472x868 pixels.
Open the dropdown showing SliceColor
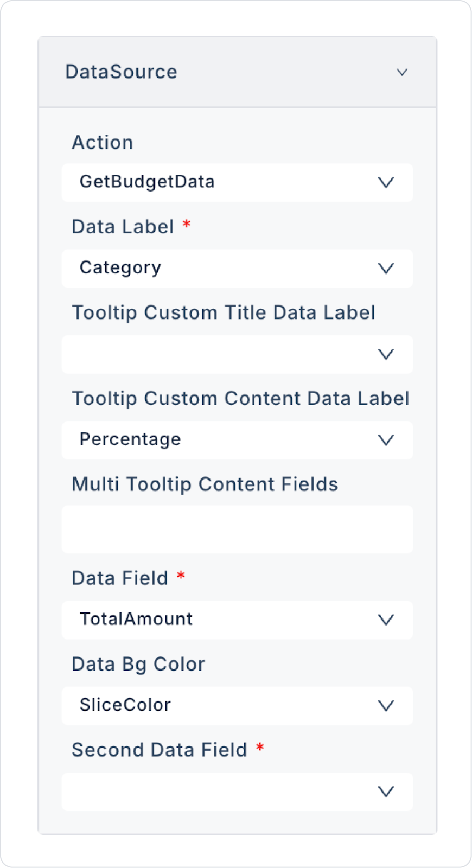tap(217, 706)
